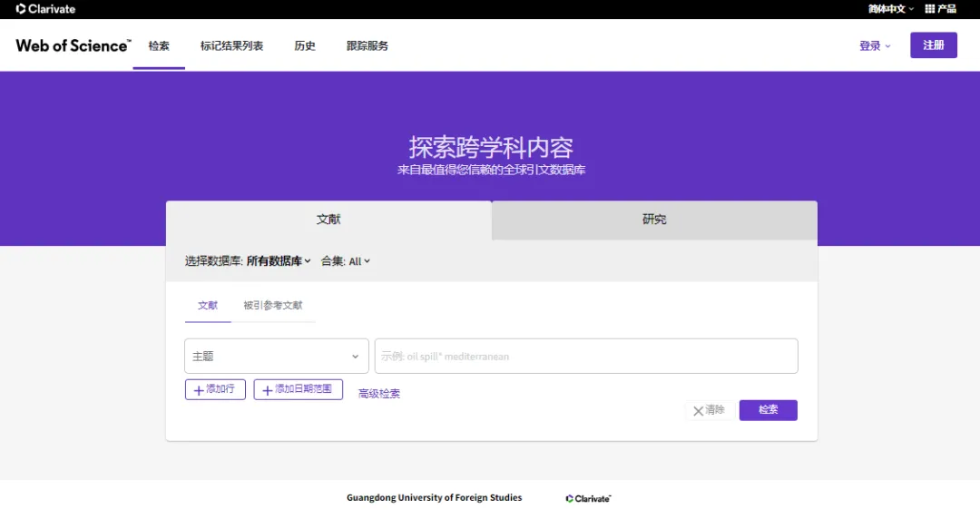Expand the 登录 login dropdown
This screenshot has height=519, width=980.
[x=875, y=45]
